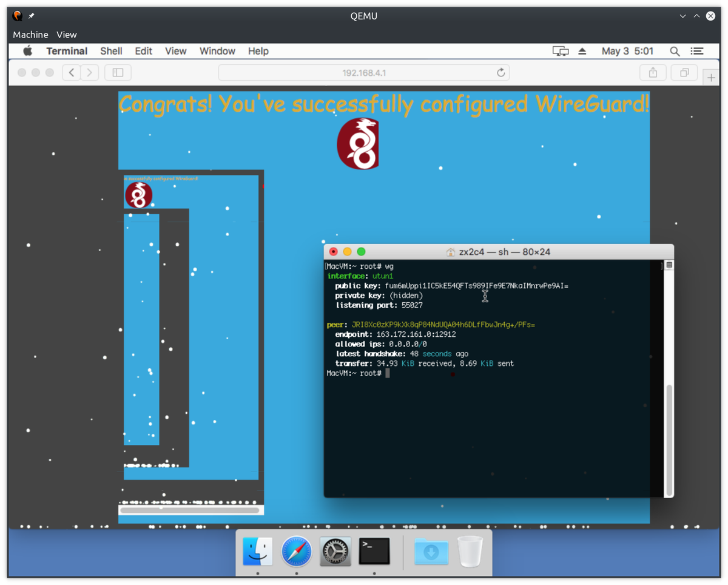Click the transfer statistics line in Terminal
The height and width of the screenshot is (585, 728).
[424, 364]
